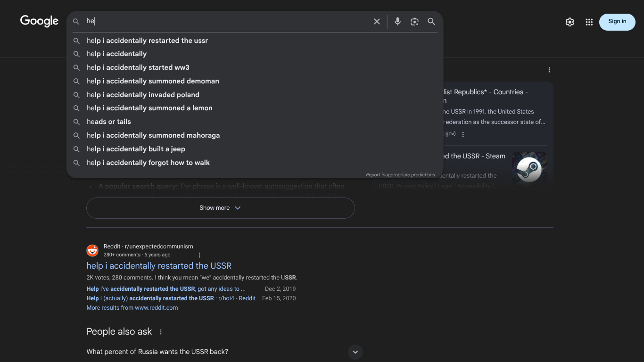Open Google quick settings gear
644x362 pixels.
tap(570, 22)
